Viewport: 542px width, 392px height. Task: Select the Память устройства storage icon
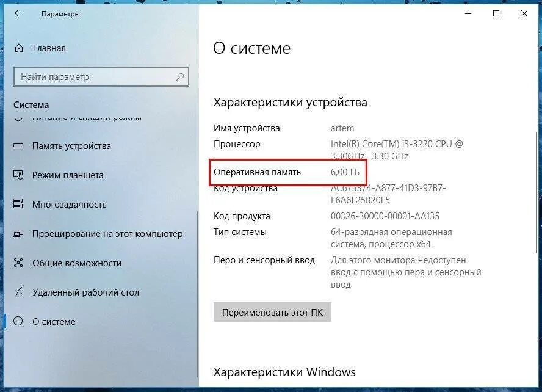pos(18,145)
